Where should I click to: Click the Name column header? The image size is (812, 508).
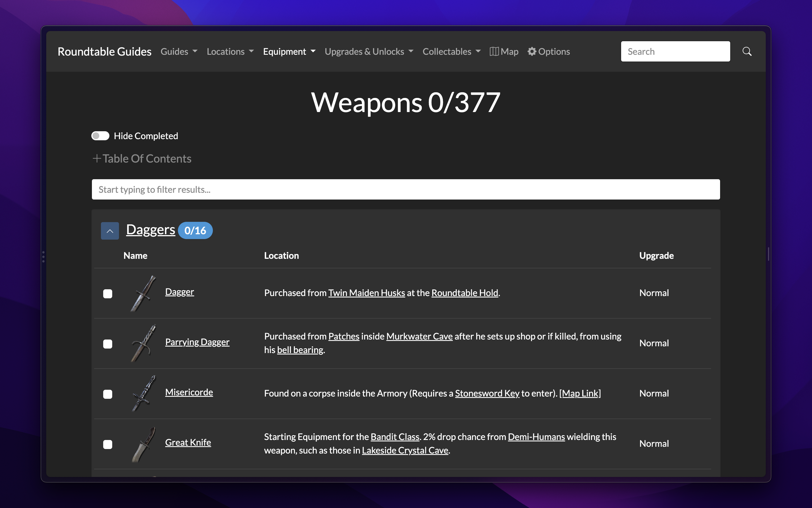(135, 256)
